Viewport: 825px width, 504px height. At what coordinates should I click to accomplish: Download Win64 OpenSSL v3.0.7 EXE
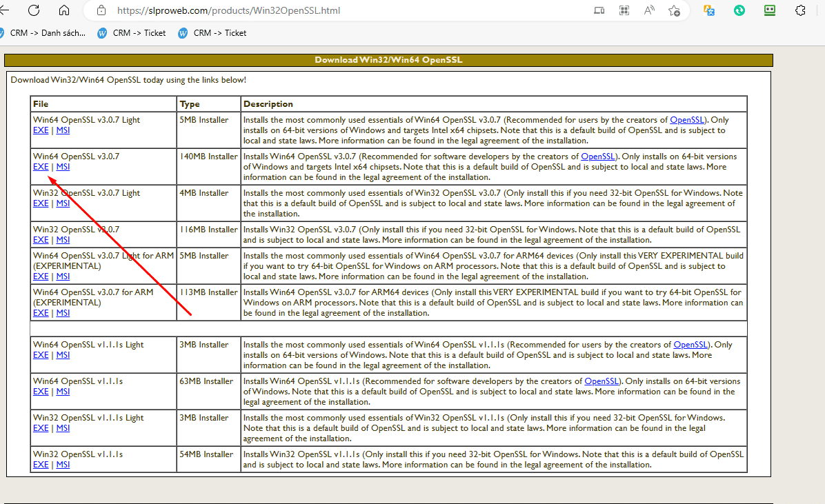[x=41, y=167]
